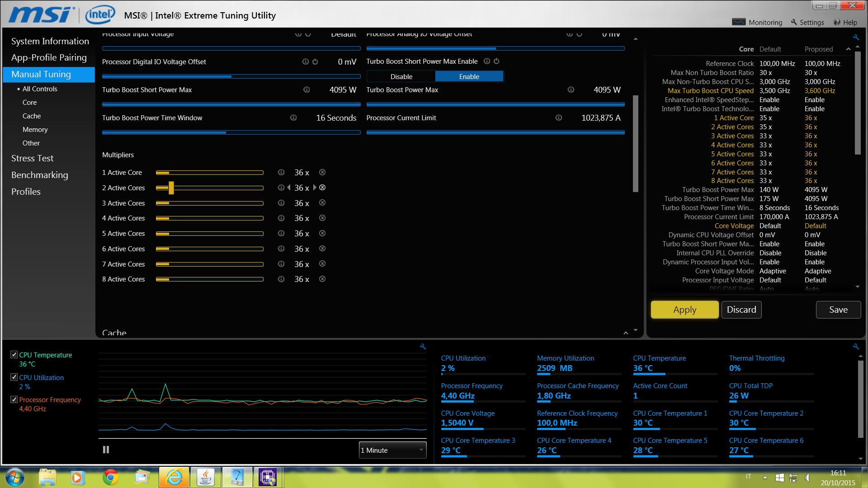Select Memory under Manual Tuning
Image resolution: width=868 pixels, height=488 pixels.
(x=35, y=130)
